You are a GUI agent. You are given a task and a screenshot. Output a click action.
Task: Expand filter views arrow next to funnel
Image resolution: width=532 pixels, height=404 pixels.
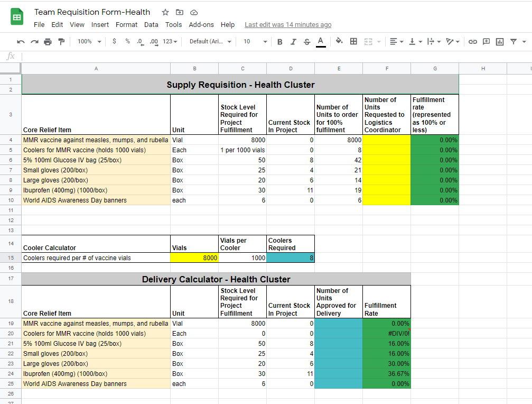(524, 41)
